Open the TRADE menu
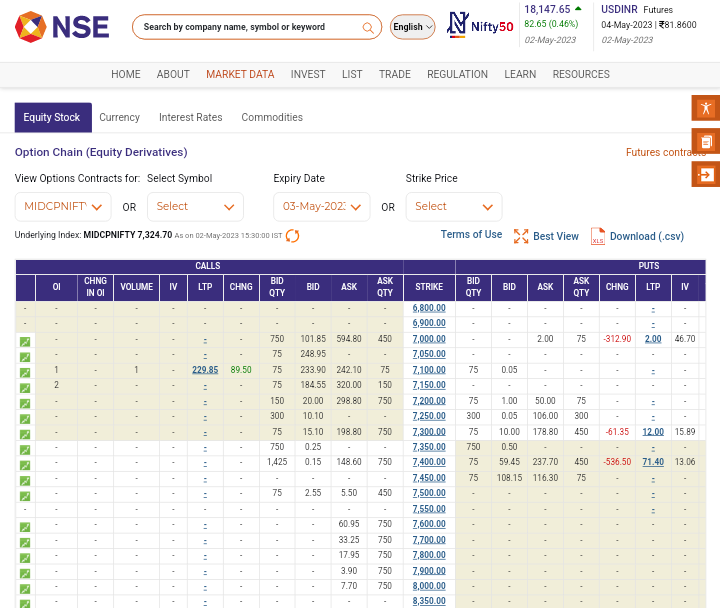This screenshot has height=608, width=720. pyautogui.click(x=394, y=74)
